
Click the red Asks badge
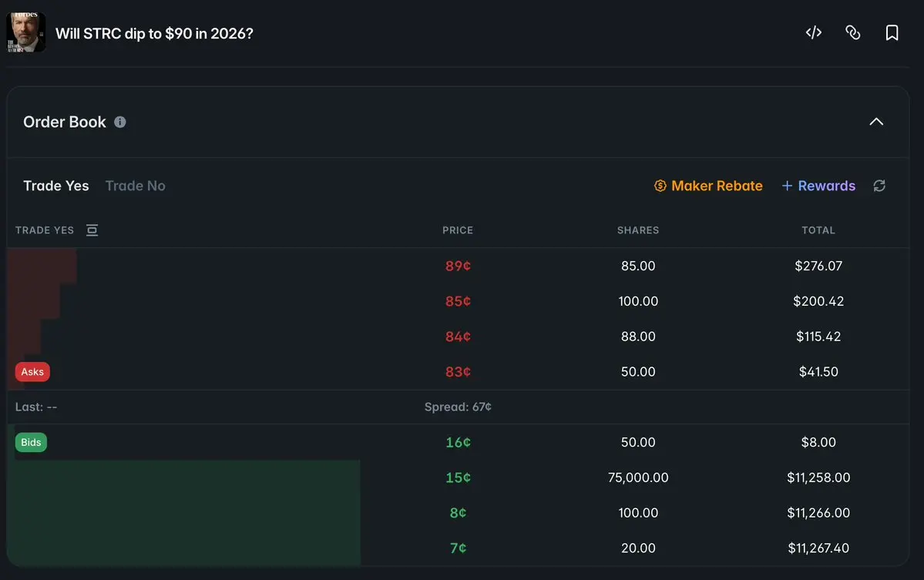pyautogui.click(x=32, y=371)
